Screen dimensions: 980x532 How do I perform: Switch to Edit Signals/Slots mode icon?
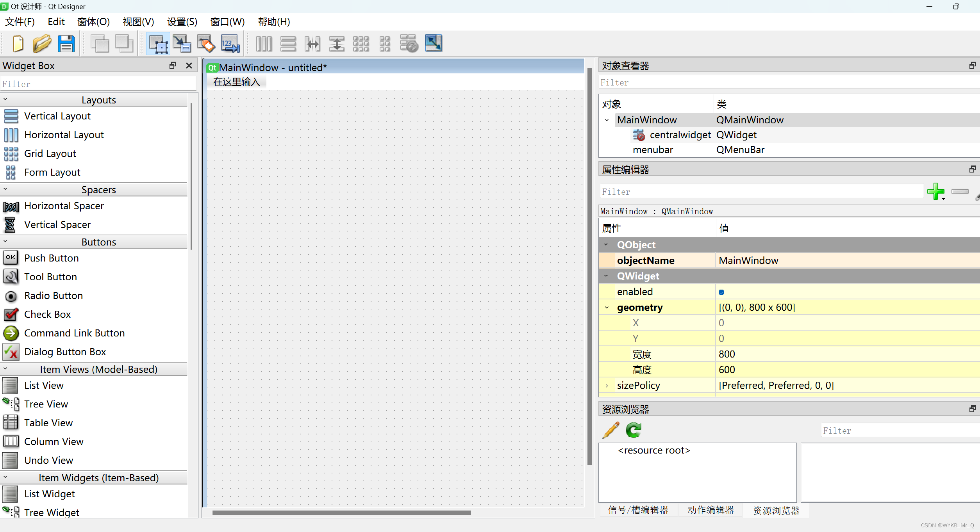point(182,43)
